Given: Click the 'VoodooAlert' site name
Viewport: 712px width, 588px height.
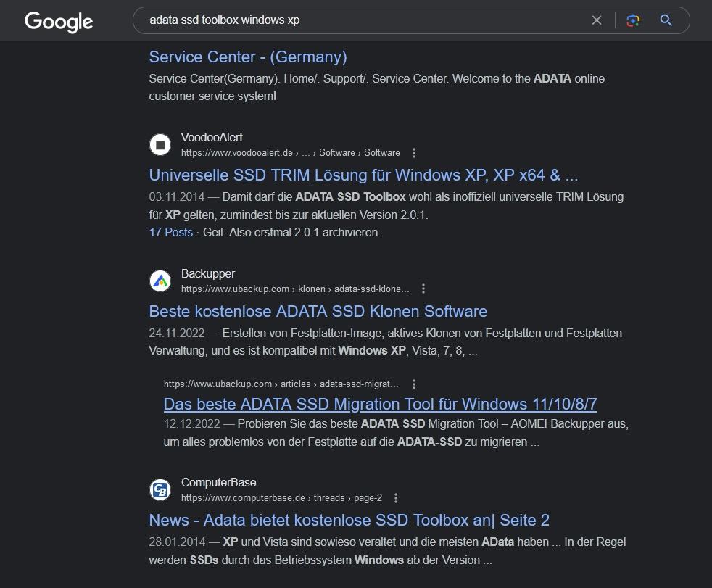Looking at the screenshot, I should [x=212, y=138].
